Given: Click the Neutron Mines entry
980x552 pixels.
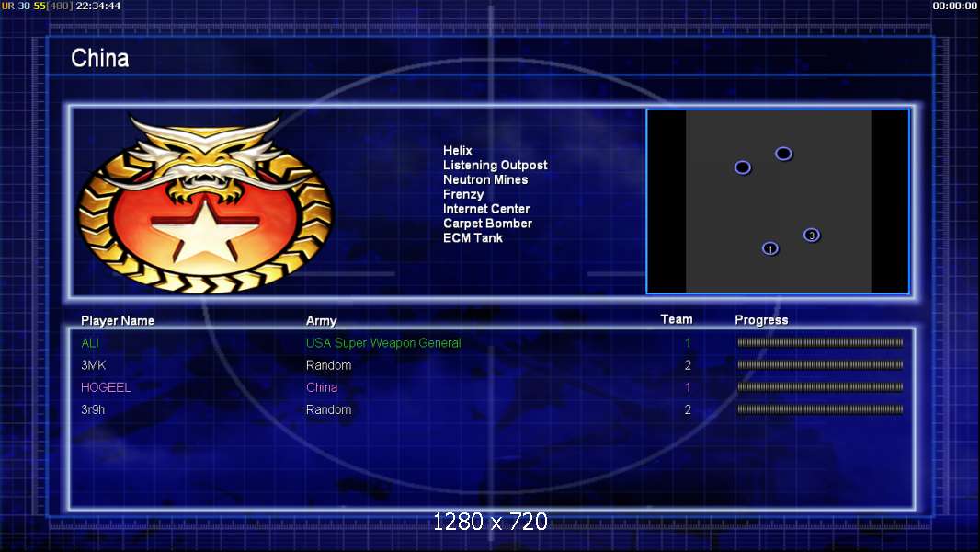Looking at the screenshot, I should pyautogui.click(x=485, y=179).
